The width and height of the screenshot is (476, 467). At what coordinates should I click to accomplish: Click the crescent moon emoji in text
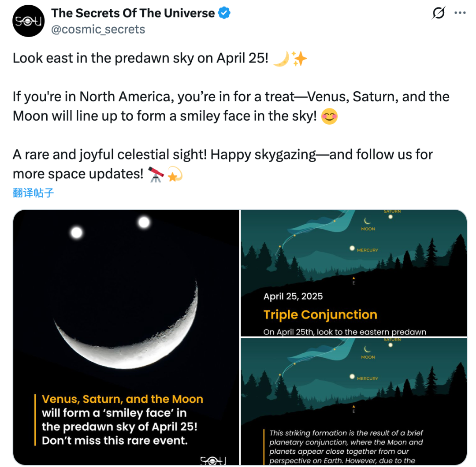click(281, 58)
